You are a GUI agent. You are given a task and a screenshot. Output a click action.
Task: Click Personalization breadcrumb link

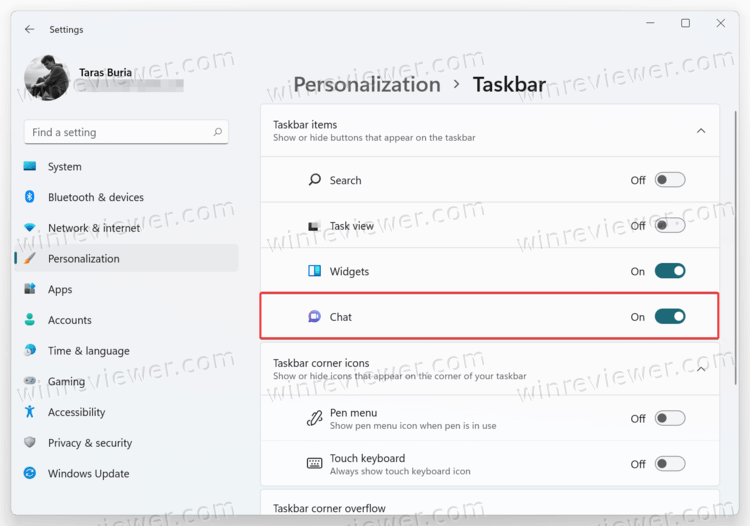tap(367, 85)
